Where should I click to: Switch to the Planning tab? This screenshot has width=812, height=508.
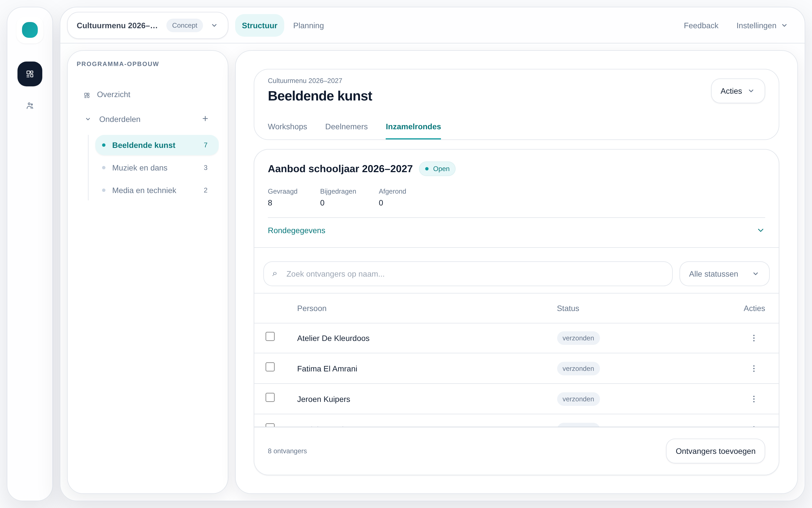coord(308,25)
